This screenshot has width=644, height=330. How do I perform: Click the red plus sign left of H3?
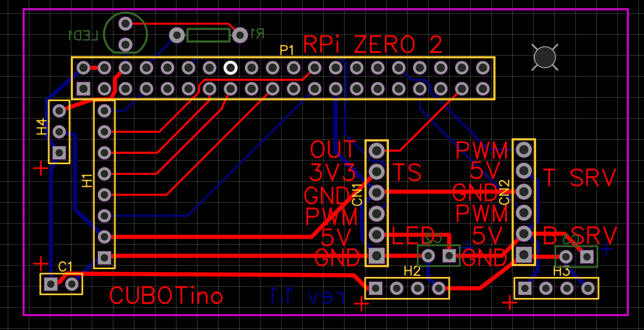(510, 303)
